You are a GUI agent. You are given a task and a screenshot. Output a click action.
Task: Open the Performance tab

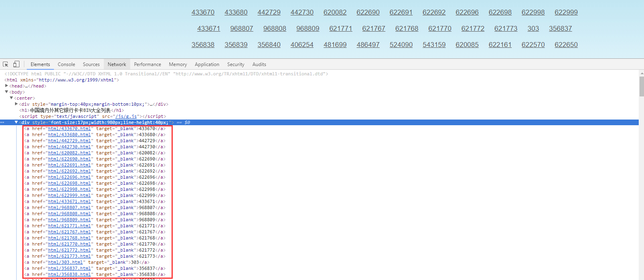pos(148,64)
